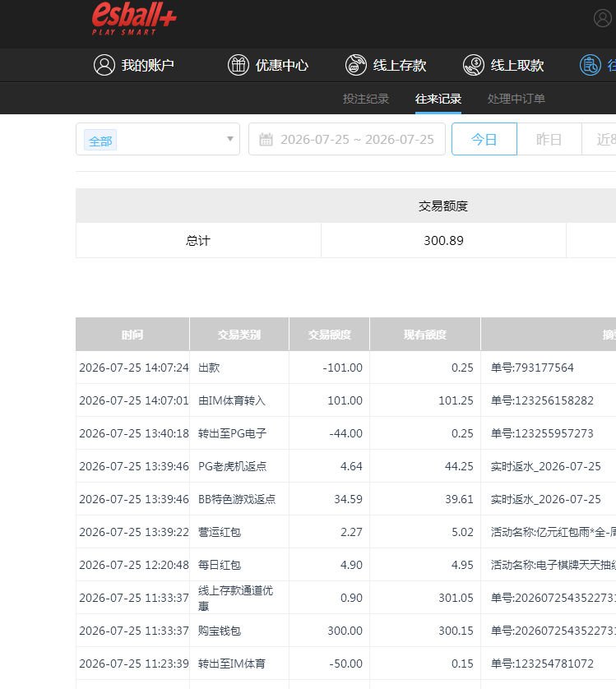The height and width of the screenshot is (689, 616).
Task: Select the 往来记录 tab
Action: [x=438, y=99]
